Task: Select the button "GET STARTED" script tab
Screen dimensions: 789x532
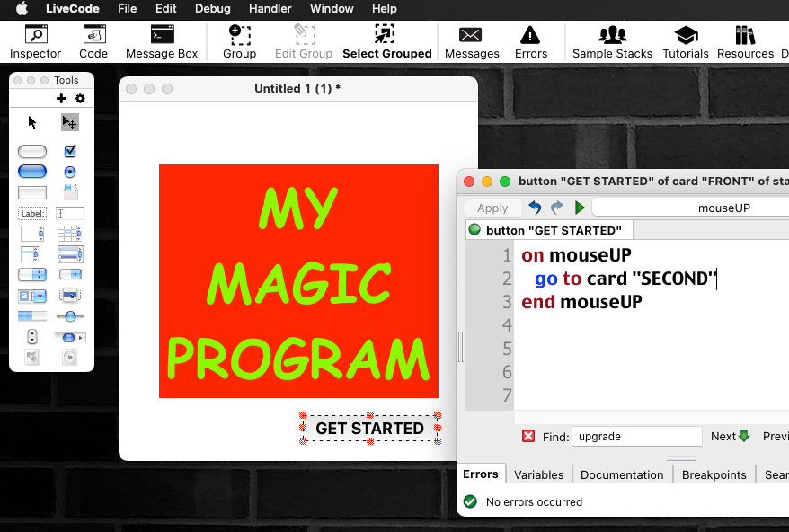Action: (x=549, y=230)
